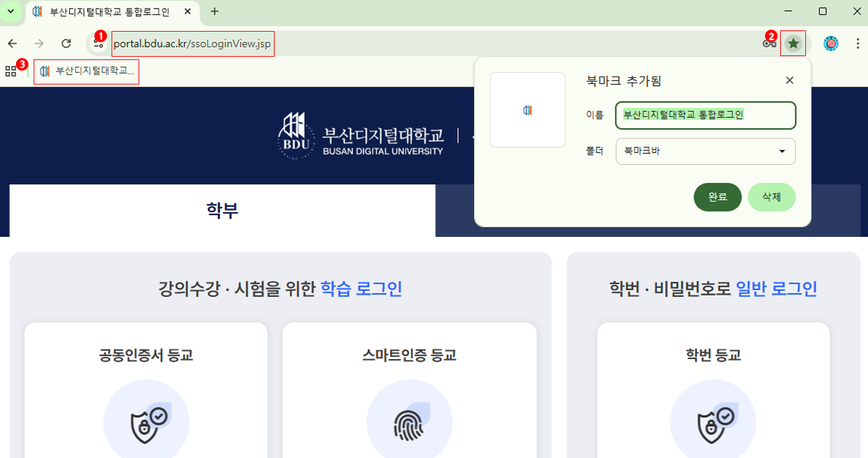
Task: Select the 공동인증서 등교 shield icon
Action: [x=146, y=420]
